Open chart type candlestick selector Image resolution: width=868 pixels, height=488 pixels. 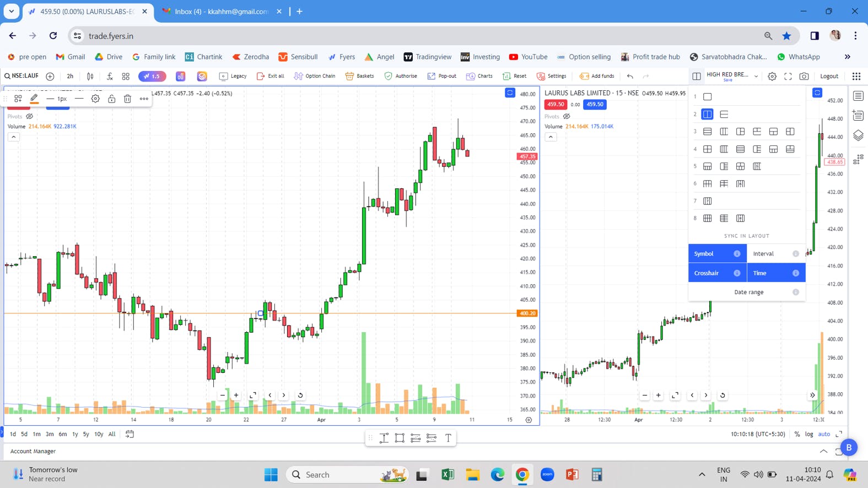click(x=90, y=76)
